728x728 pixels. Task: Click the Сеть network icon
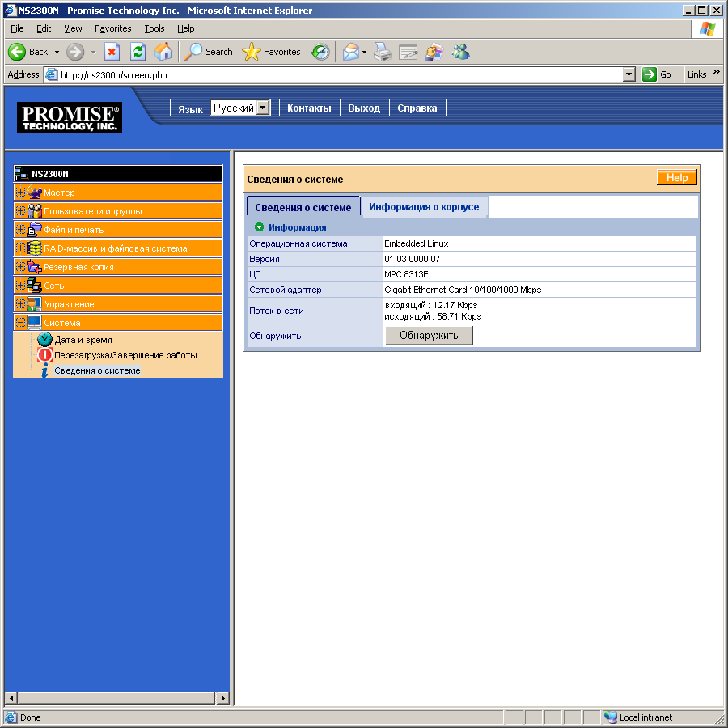34,285
